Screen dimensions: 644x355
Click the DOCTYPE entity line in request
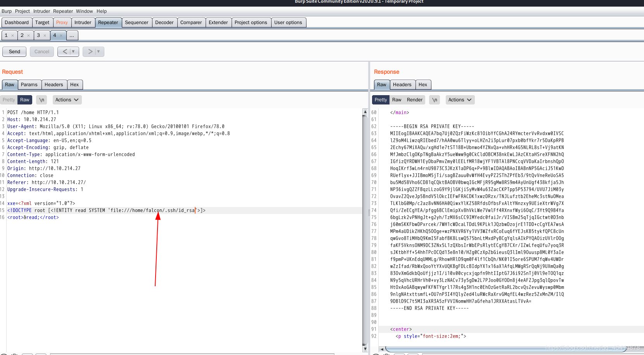[106, 211]
